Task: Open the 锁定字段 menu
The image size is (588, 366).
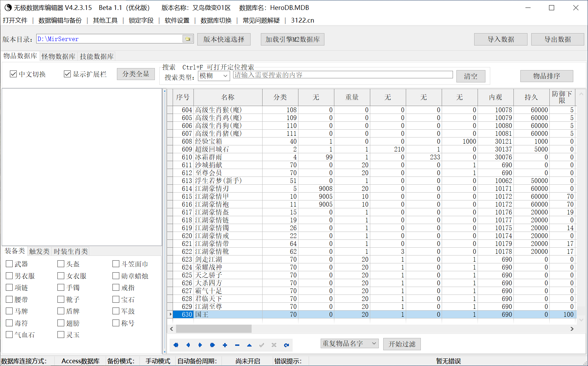Action: coord(141,21)
